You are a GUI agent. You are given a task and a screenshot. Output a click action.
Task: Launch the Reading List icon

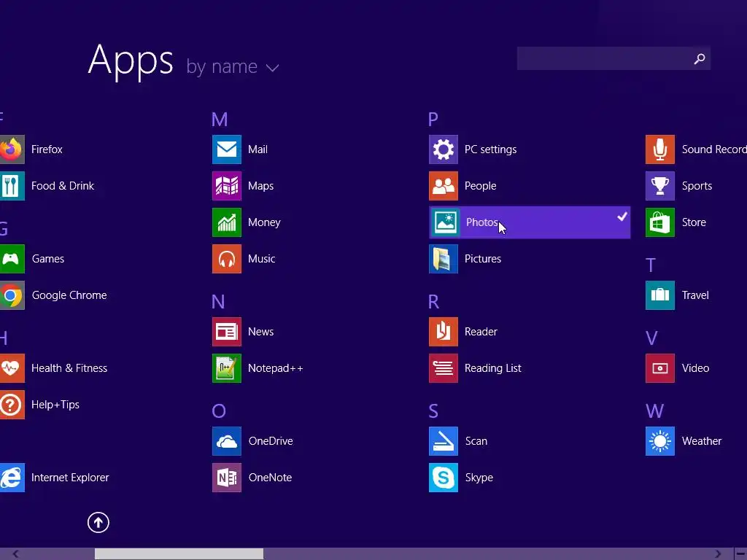(x=444, y=368)
